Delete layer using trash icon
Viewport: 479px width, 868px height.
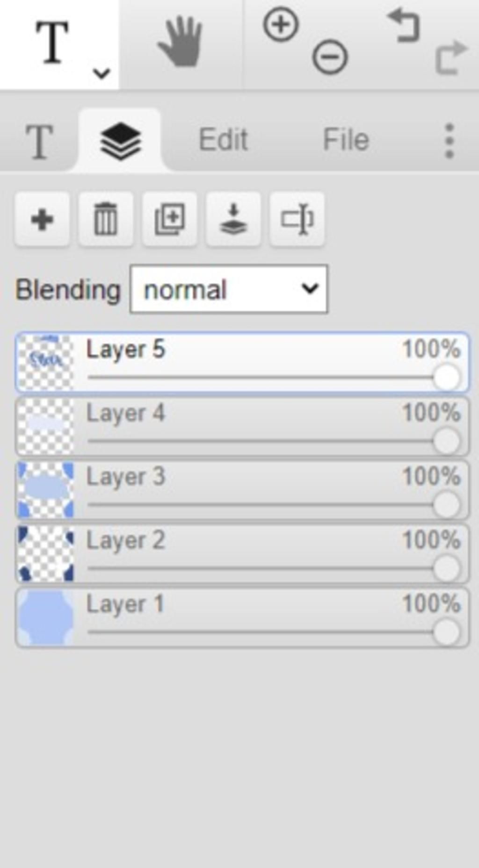click(x=106, y=219)
